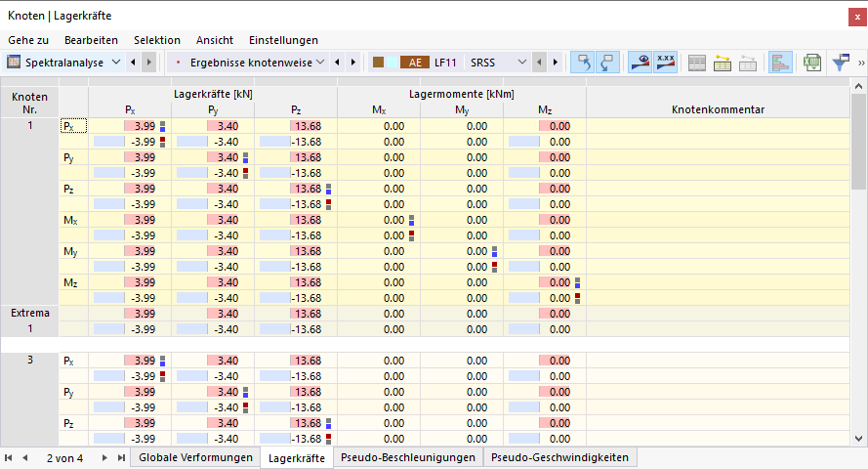868x469 pixels.
Task: Click the yellow-highlighted table row icon
Action: tap(722, 64)
